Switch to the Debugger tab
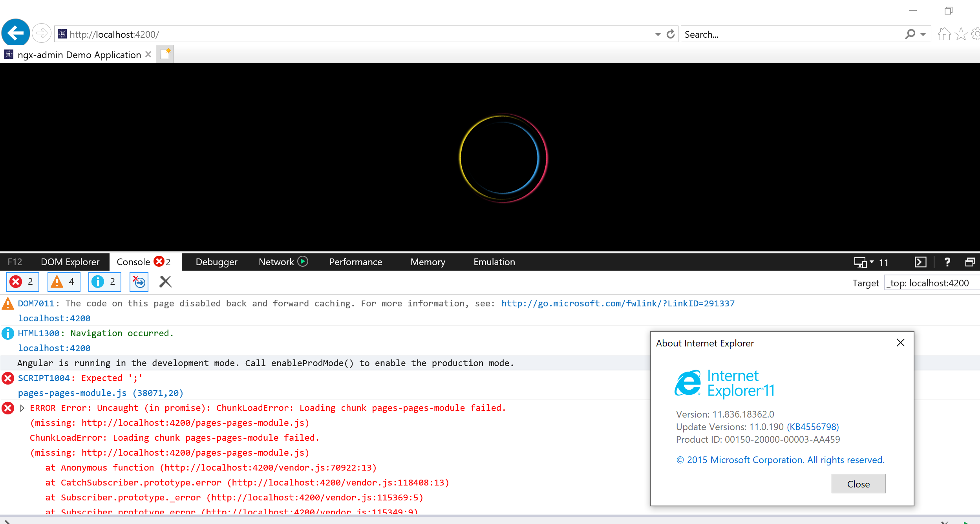This screenshot has width=980, height=524. click(216, 262)
